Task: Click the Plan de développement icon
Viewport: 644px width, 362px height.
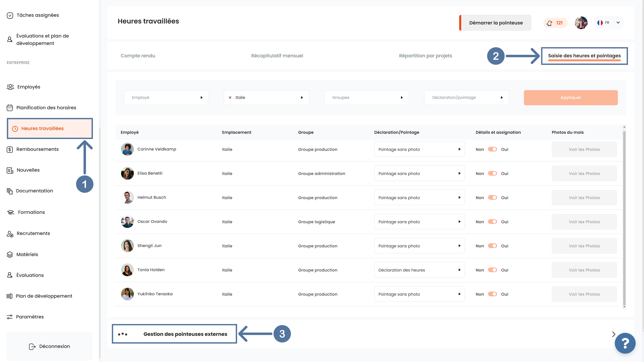Action: click(10, 296)
